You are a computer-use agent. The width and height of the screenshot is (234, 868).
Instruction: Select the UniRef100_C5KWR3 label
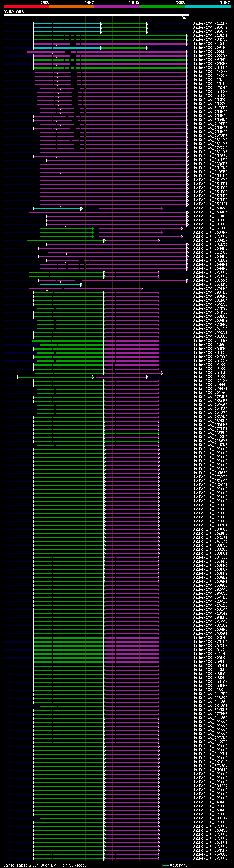[210, 196]
